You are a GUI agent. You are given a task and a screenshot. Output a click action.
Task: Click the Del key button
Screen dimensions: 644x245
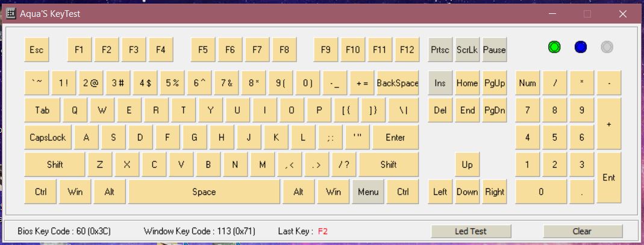point(440,110)
